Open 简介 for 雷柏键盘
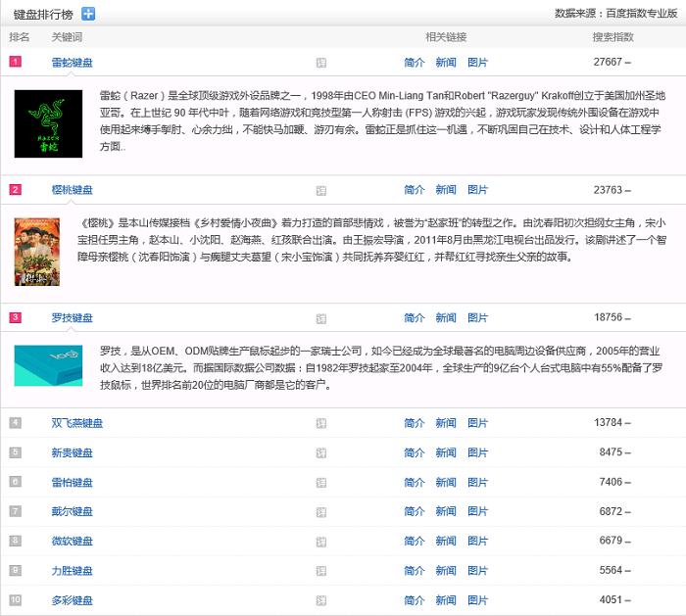 (x=414, y=483)
